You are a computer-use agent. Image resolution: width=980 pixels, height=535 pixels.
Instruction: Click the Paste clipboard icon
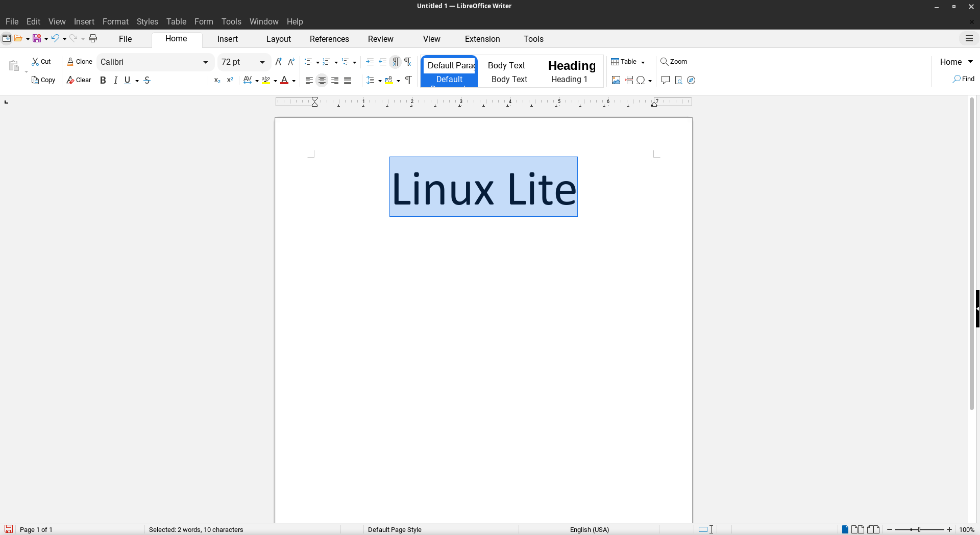pos(14,66)
